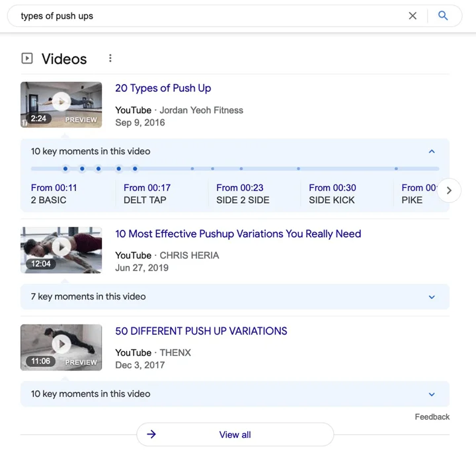Open the 20 Types of Push Up link
The height and width of the screenshot is (451, 476).
click(x=163, y=88)
